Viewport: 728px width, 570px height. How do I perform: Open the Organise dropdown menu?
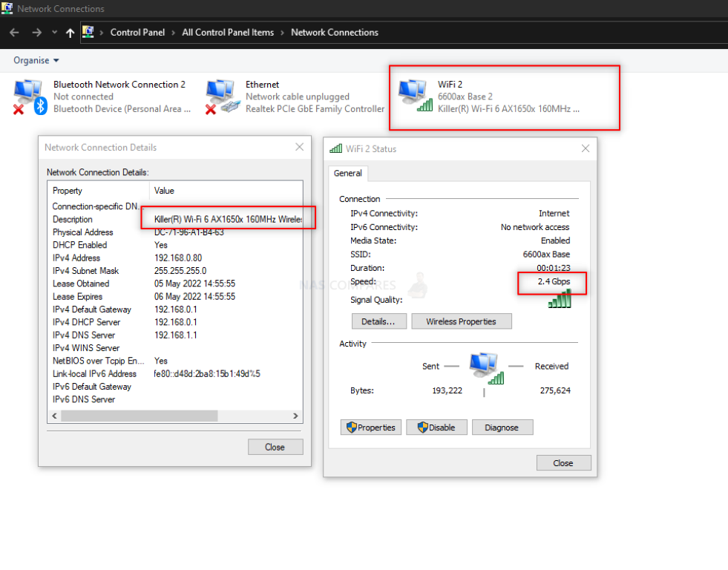(x=36, y=60)
